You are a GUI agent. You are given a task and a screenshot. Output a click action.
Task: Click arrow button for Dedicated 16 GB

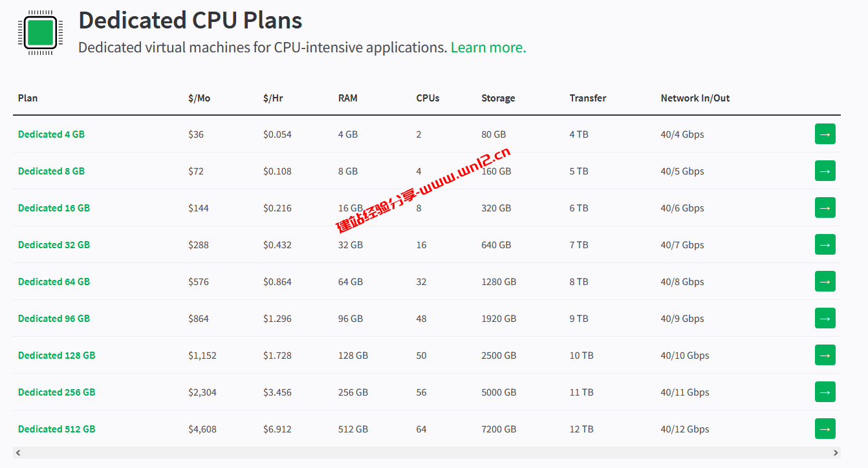(825, 207)
